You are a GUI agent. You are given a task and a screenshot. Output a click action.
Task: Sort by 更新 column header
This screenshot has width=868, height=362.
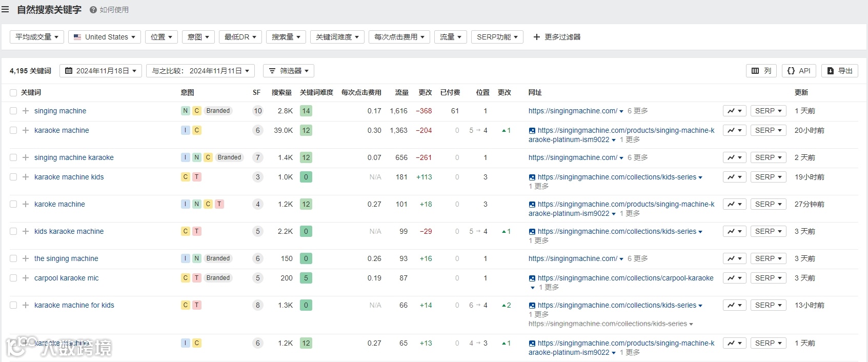pyautogui.click(x=801, y=93)
